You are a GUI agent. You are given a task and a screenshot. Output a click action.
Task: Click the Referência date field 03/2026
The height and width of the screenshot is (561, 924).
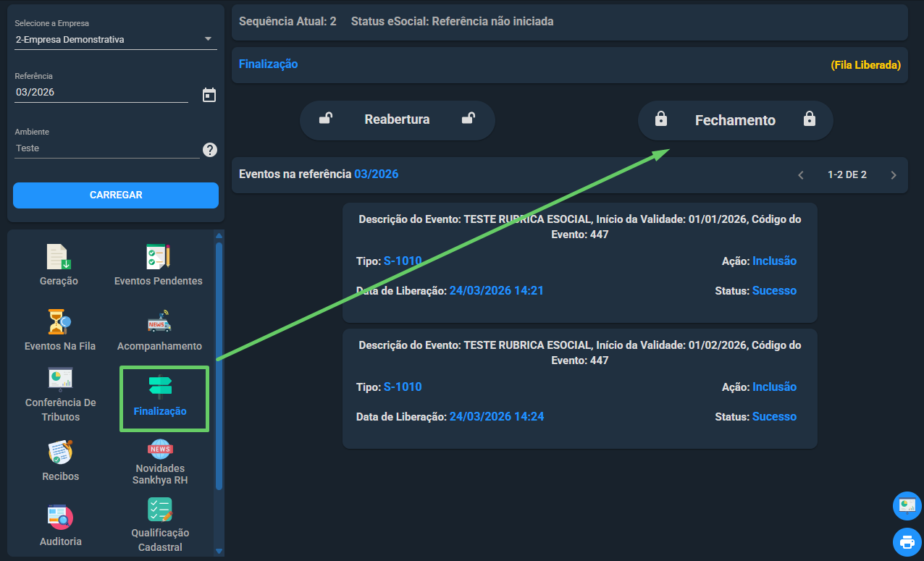coord(101,93)
